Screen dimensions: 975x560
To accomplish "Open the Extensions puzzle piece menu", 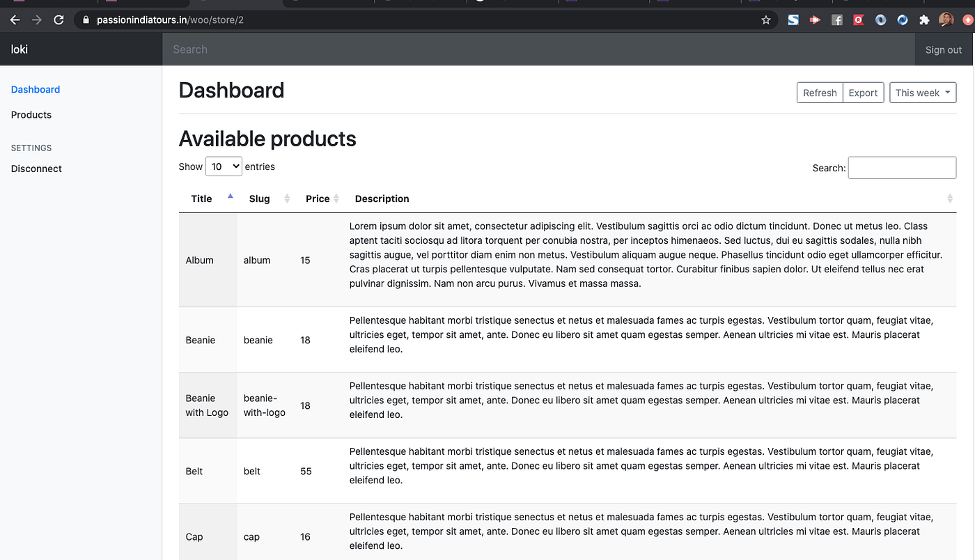I will pos(924,20).
